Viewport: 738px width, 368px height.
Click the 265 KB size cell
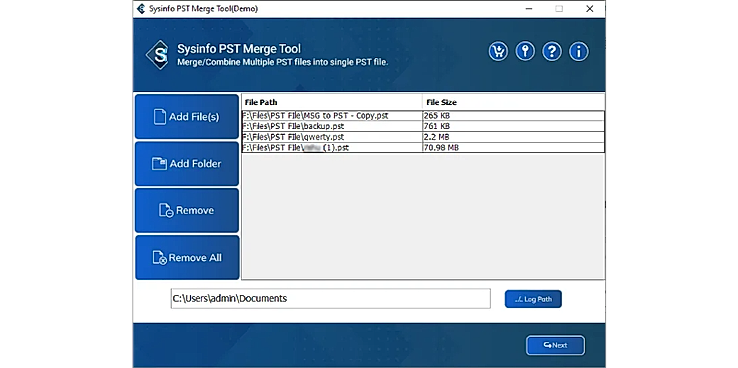[513, 116]
